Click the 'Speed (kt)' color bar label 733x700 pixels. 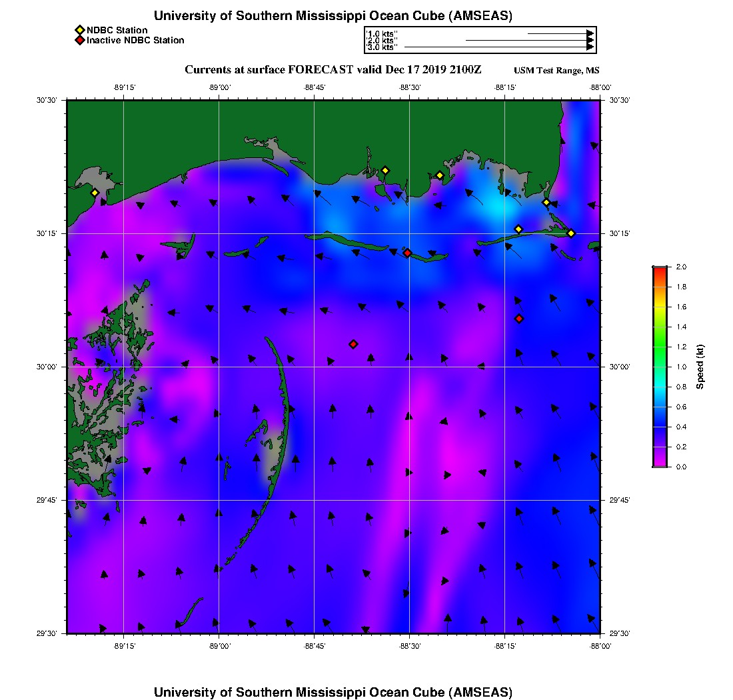point(700,367)
